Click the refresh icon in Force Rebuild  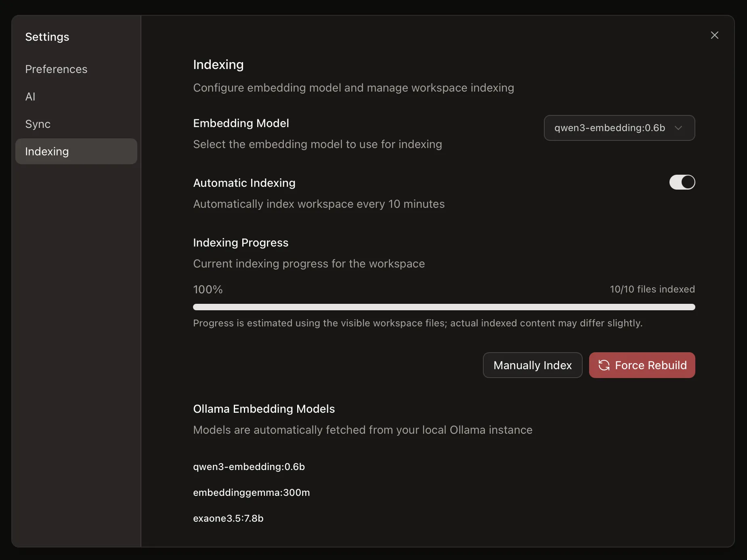604,365
